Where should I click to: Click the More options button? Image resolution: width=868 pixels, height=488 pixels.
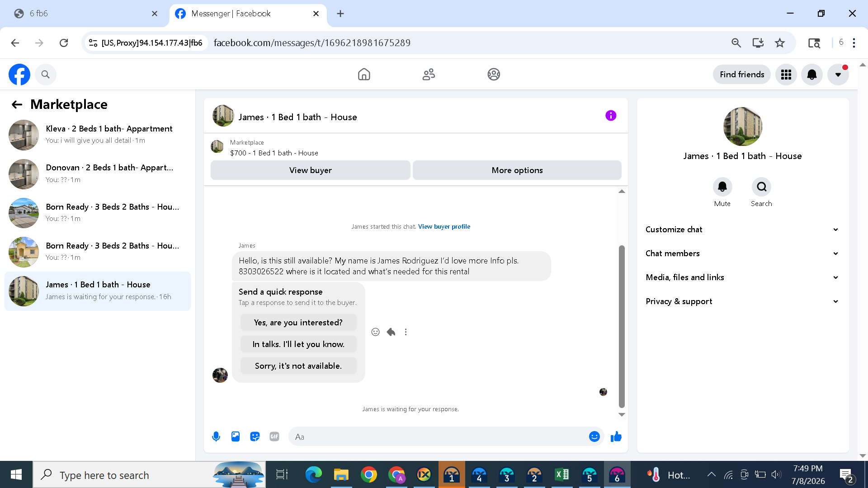[x=517, y=170]
